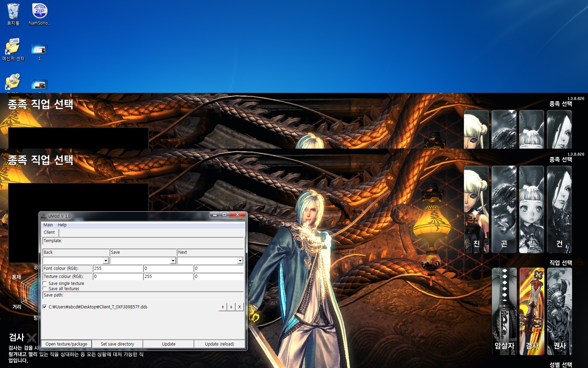Pick the 권사 class card

[559, 311]
